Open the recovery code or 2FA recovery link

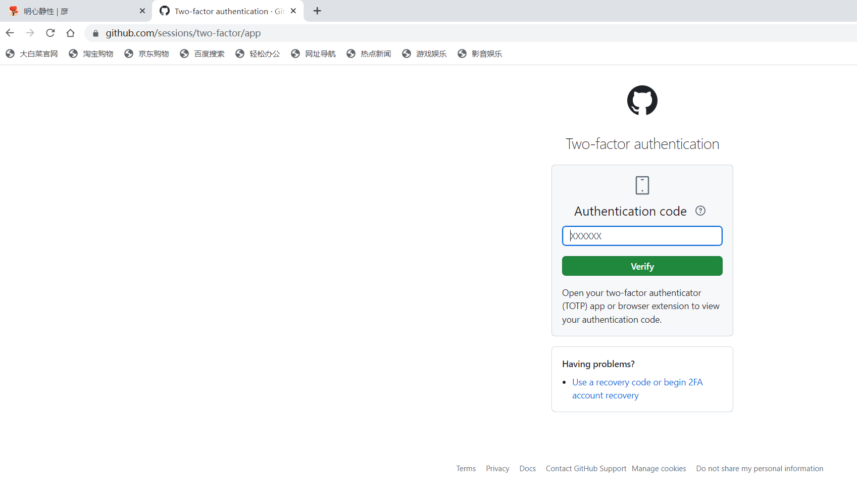tap(637, 389)
